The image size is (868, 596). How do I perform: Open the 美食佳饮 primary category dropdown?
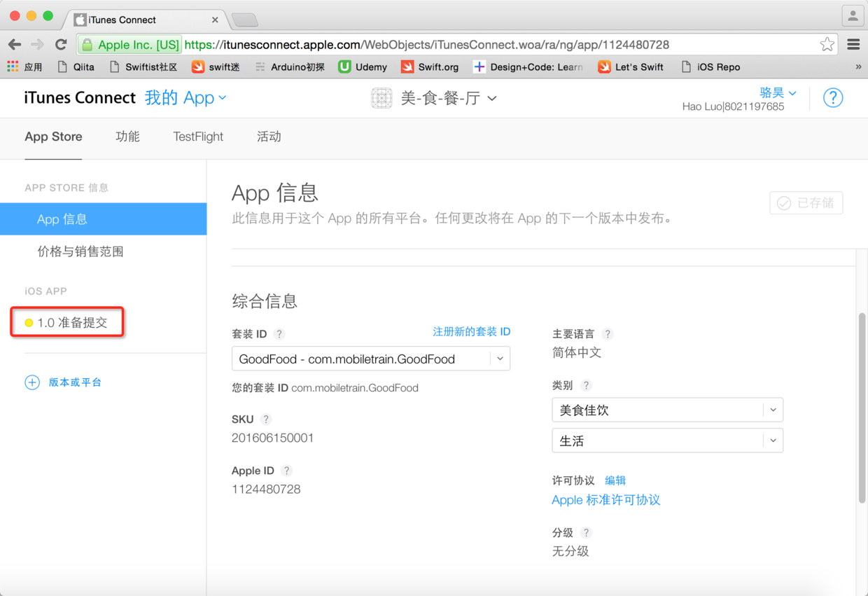[x=668, y=410]
